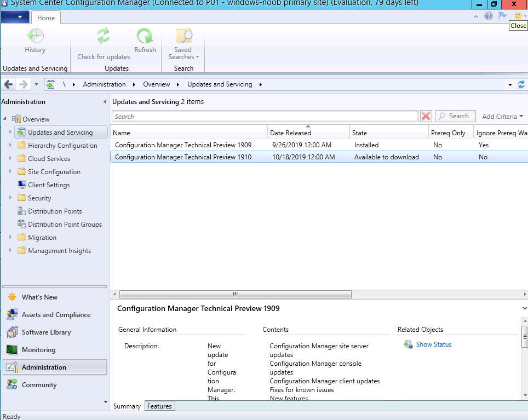This screenshot has height=420, width=528.
Task: Click the 'Installed' state cell
Action: coord(366,145)
